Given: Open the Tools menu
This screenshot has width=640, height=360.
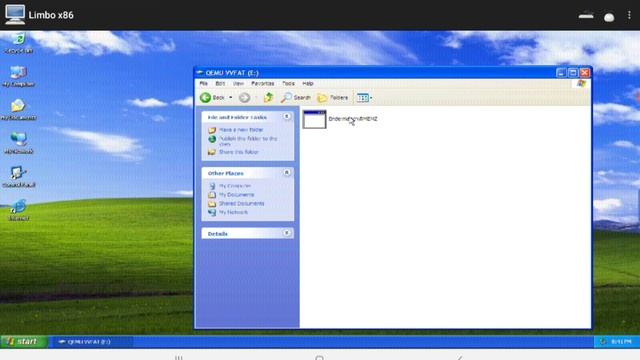Looking at the screenshot, I should pos(288,83).
